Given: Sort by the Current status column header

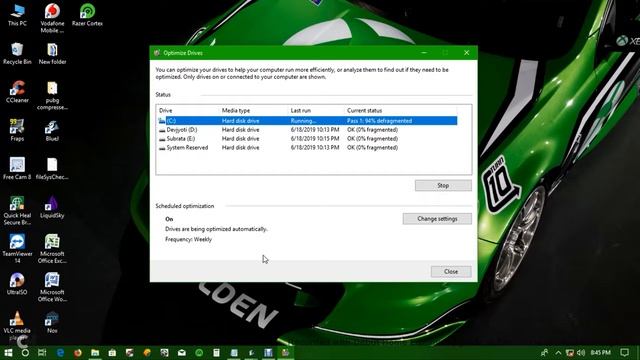Looking at the screenshot, I should coord(401,111).
